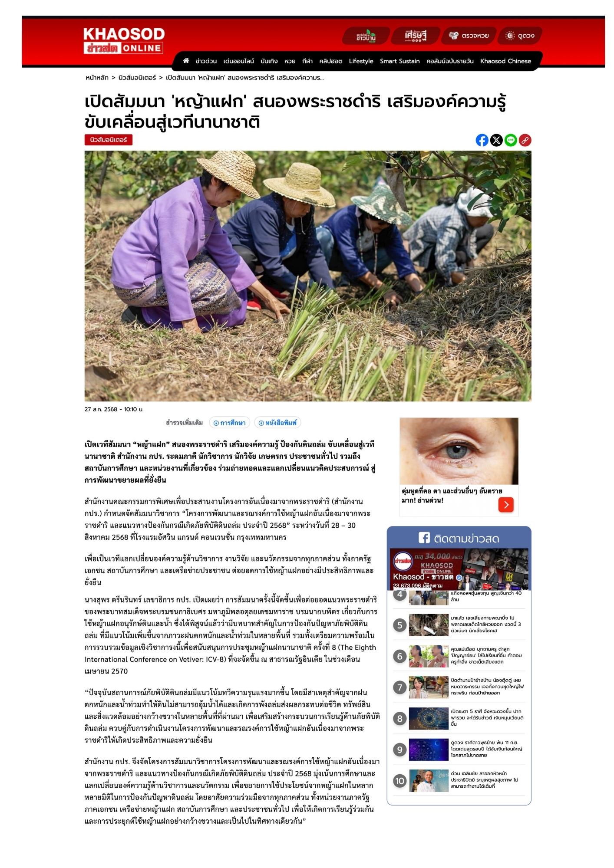Copy the article link with the red icon
Screen dimensions: 614x868
[525, 140]
